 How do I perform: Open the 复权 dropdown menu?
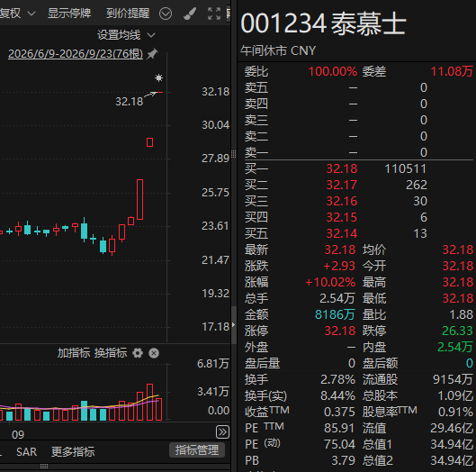coord(18,14)
